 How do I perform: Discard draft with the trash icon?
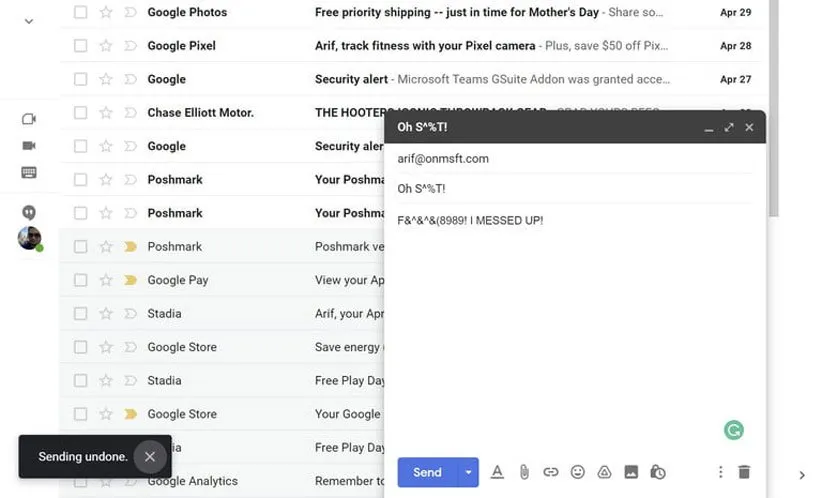(x=744, y=472)
